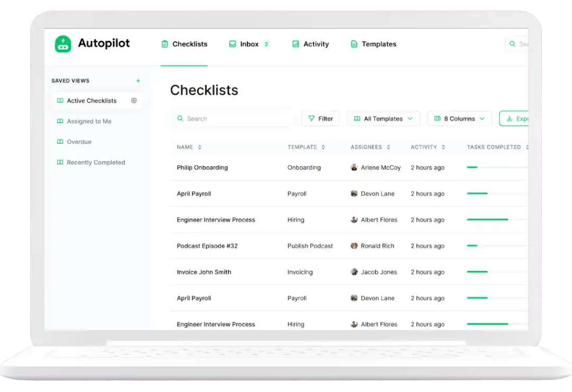The width and height of the screenshot is (572, 392).
Task: Focus the checklist Search input field
Action: point(233,118)
